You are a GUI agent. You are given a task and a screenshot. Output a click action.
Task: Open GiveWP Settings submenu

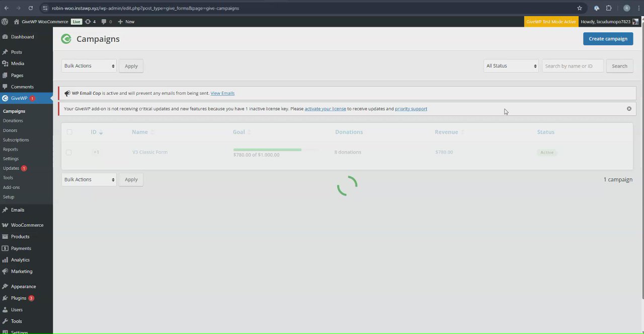(11, 159)
